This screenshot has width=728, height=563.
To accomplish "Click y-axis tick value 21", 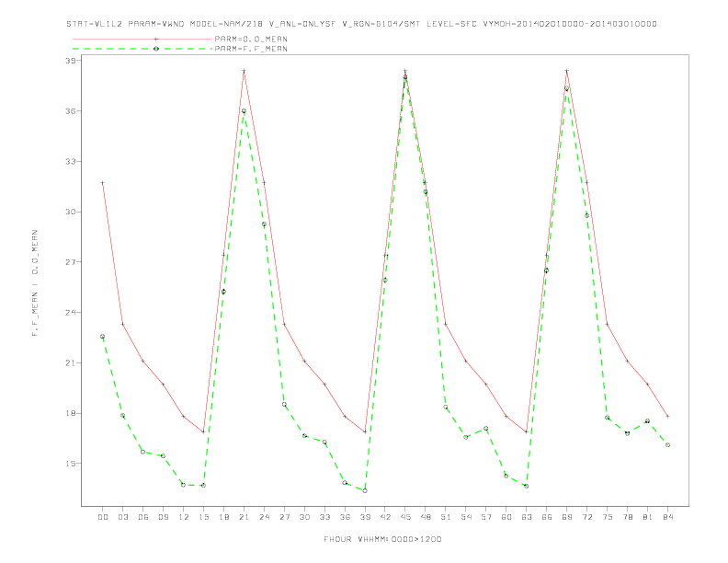I will 70,362.
